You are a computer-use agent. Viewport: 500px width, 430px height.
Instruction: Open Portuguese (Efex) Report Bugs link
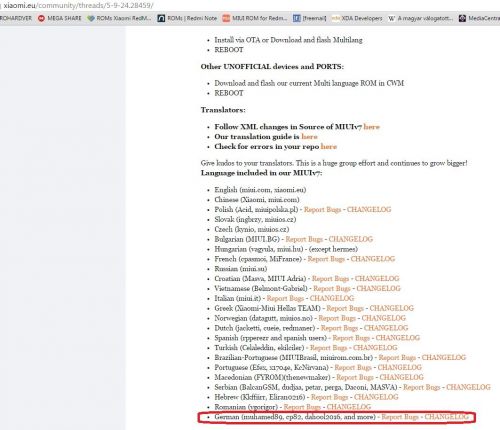[x=353, y=367]
